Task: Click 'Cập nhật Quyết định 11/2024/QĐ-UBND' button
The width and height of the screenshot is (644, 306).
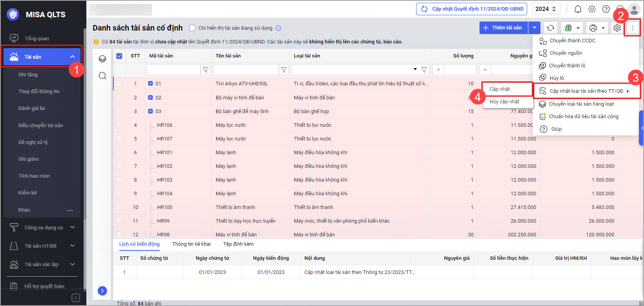Action: pyautogui.click(x=472, y=9)
